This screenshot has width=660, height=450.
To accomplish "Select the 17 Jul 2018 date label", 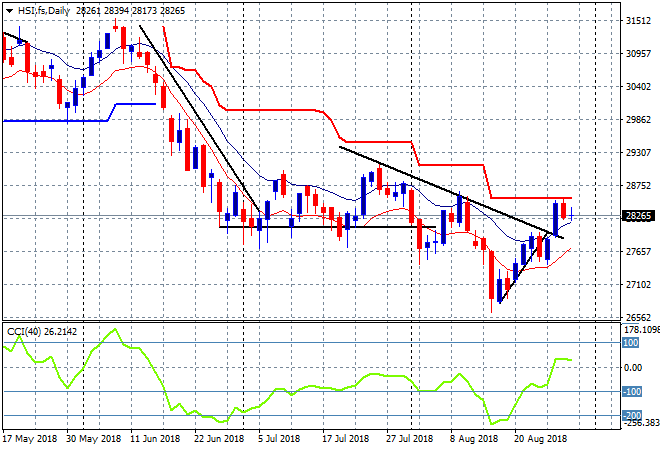I will [346, 439].
